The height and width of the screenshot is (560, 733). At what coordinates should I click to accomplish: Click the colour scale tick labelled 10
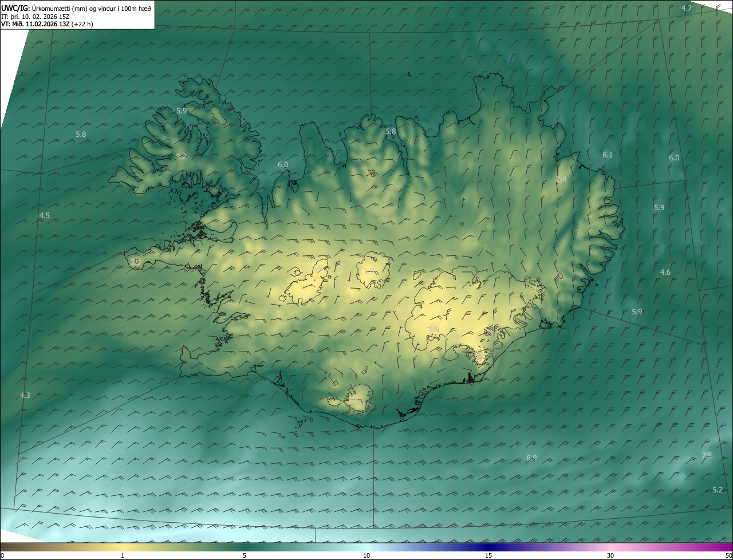[366, 555]
